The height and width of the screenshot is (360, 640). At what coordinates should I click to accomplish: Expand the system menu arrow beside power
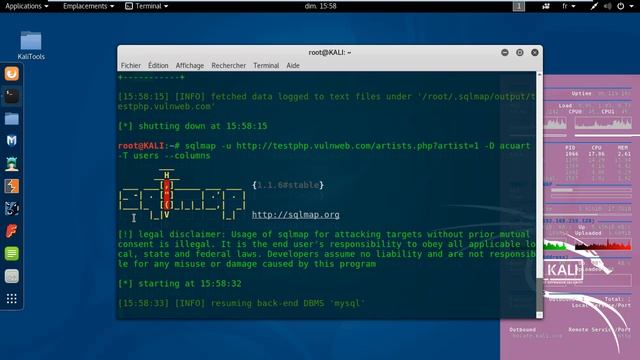coord(631,6)
